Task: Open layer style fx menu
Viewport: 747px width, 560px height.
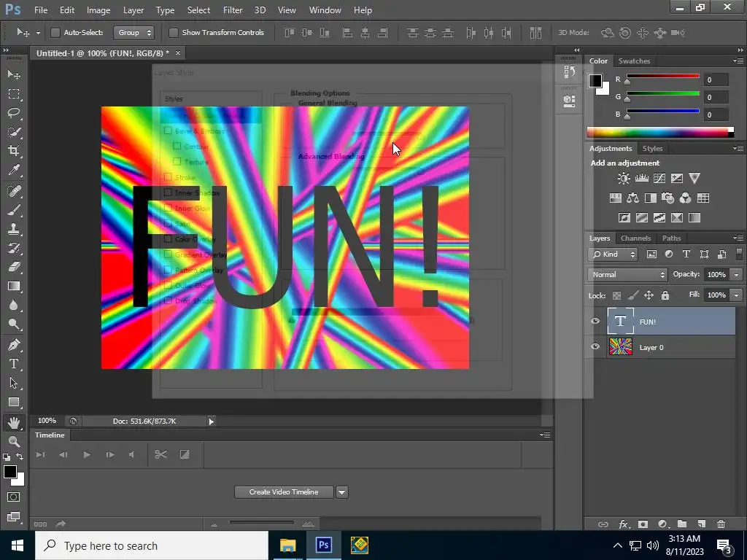Action: [624, 524]
